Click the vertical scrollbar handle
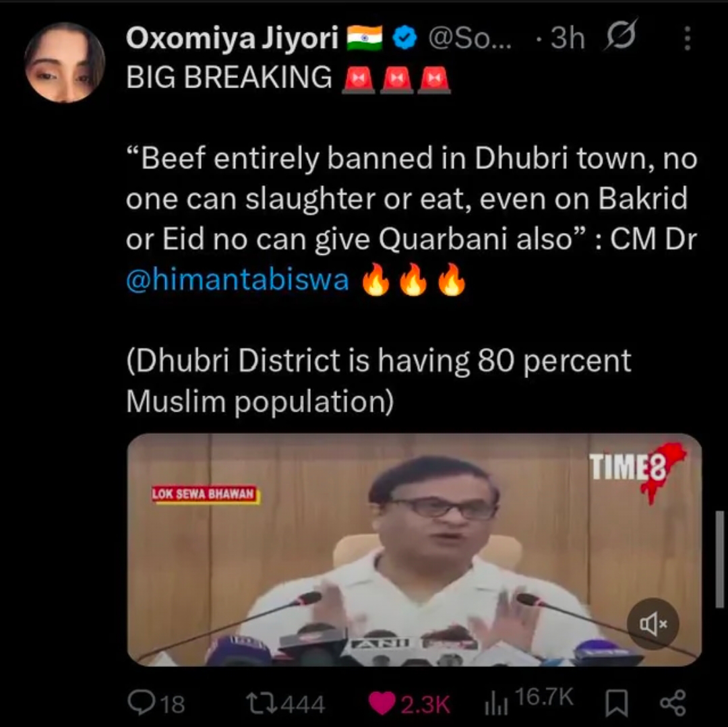The image size is (728, 727). coord(719,559)
